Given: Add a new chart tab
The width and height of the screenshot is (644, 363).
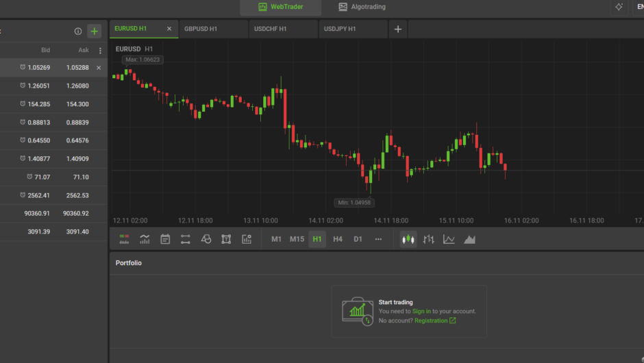Looking at the screenshot, I should point(398,29).
